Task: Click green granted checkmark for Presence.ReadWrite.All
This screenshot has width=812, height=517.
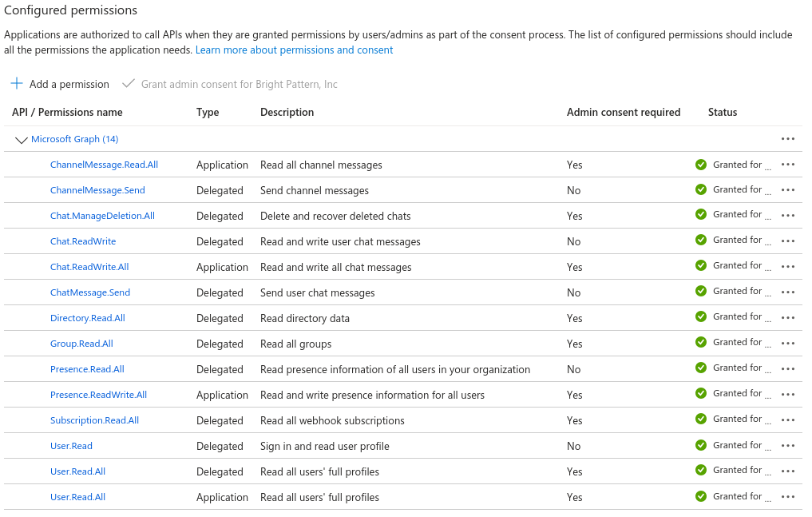Action: click(701, 393)
